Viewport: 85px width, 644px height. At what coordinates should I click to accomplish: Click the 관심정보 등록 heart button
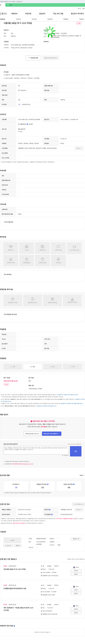click(x=33, y=58)
